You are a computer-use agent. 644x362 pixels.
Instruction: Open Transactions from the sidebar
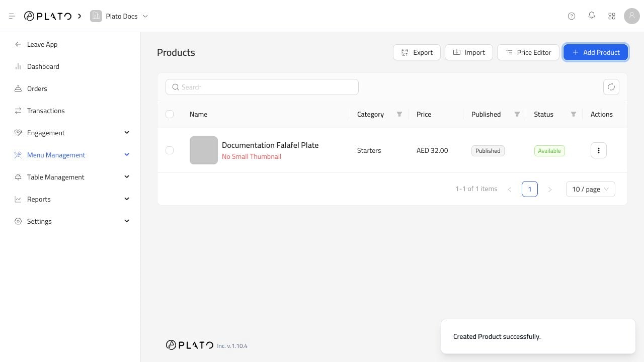(x=46, y=111)
